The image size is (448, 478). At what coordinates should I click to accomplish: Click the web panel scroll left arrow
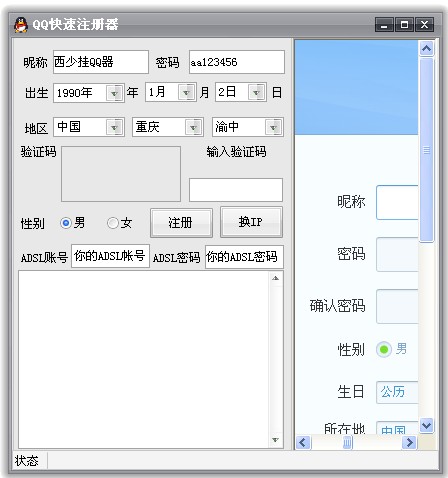pyautogui.click(x=303, y=443)
